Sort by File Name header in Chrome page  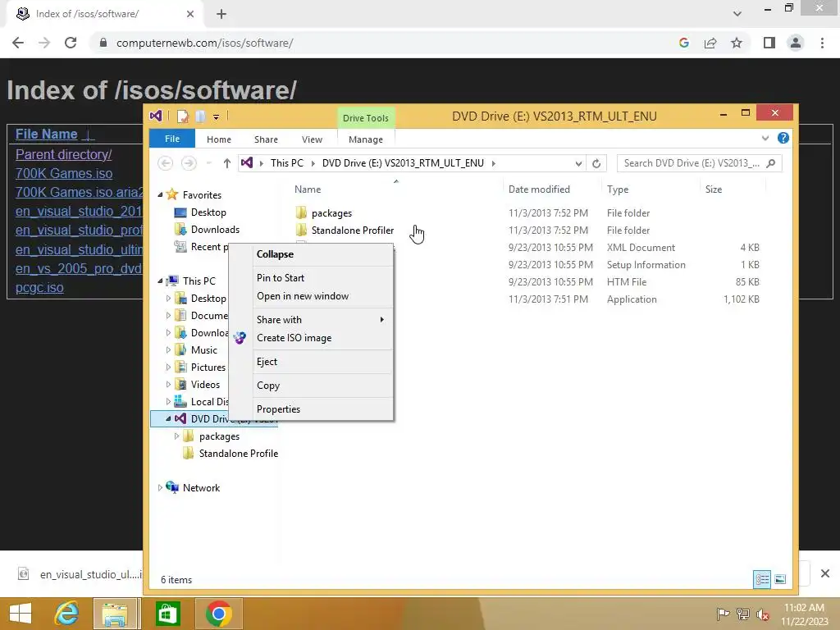point(46,134)
